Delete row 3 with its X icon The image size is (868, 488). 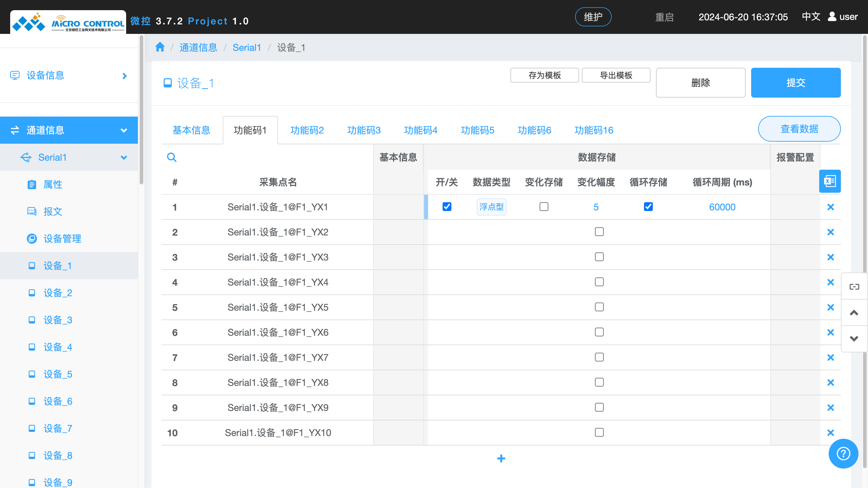click(x=830, y=257)
